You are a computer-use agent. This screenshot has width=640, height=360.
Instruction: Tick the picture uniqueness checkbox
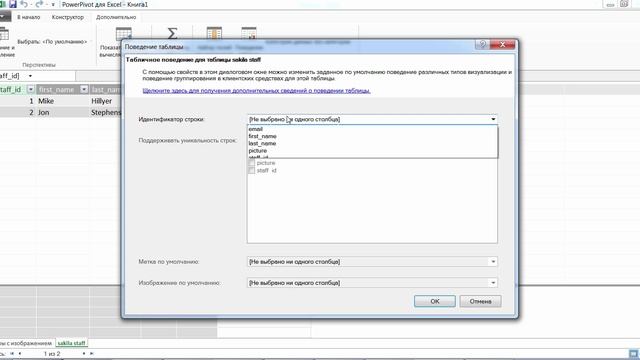pos(251,163)
